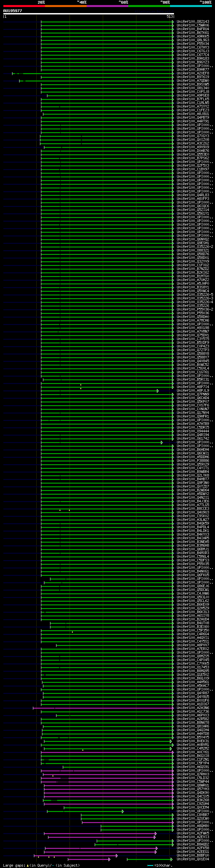Select the UniRef100_B0EK31 label
Viewport: 215px width, 868px height.
(x=193, y=741)
